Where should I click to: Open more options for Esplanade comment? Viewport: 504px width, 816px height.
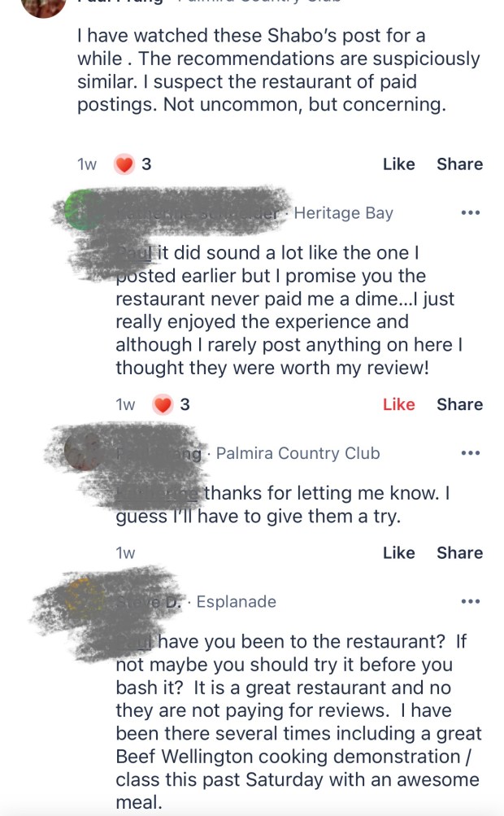[470, 602]
